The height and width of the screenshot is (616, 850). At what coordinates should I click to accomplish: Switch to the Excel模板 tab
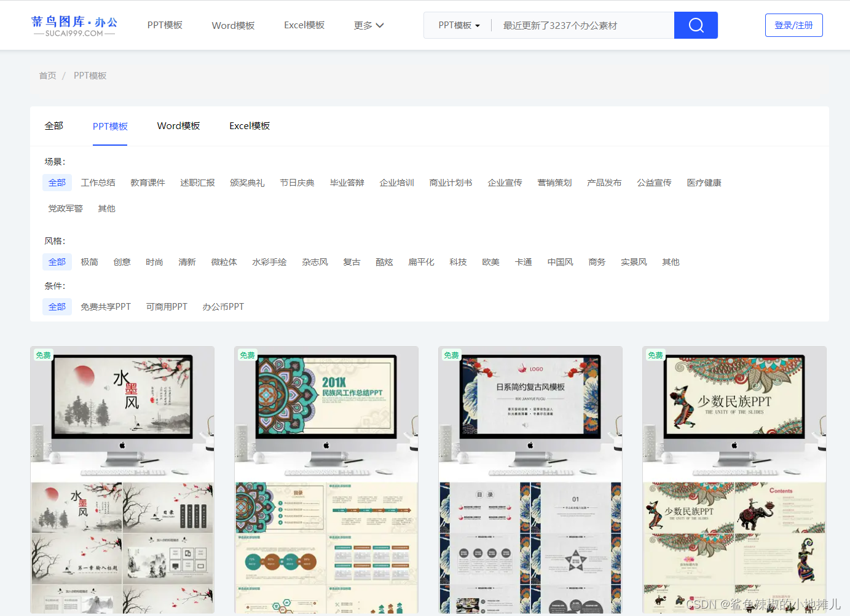249,126
